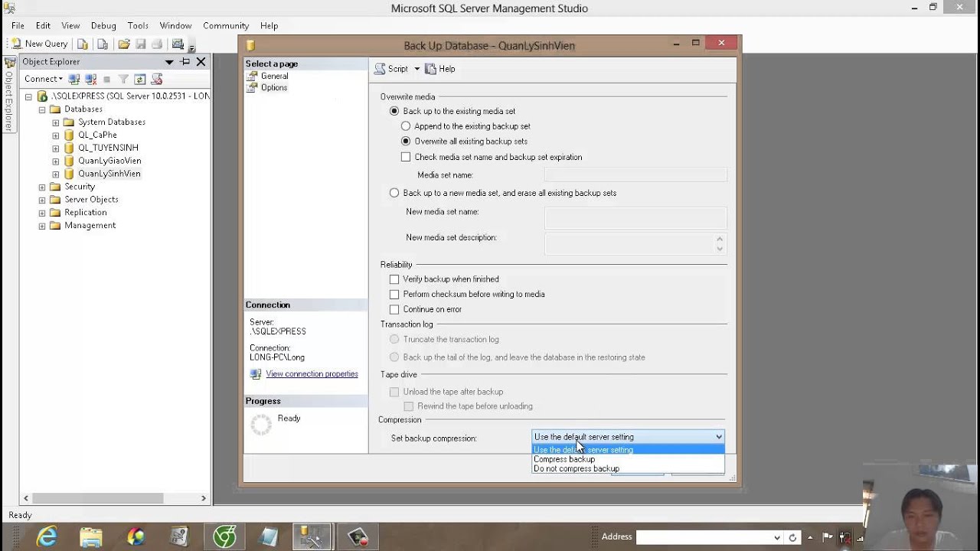Screen dimensions: 980x551
Task: Click the QL_TUYENSINH database icon
Action: pyautogui.click(x=69, y=148)
